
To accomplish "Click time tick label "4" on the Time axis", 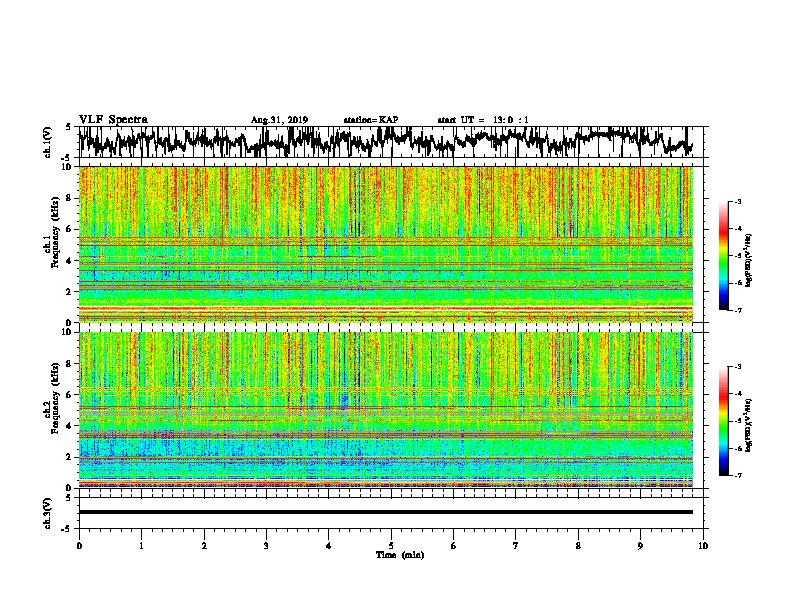I will point(329,546).
